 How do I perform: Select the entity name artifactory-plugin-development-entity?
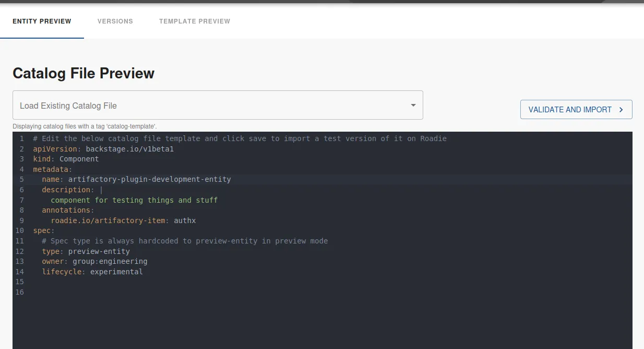[150, 179]
